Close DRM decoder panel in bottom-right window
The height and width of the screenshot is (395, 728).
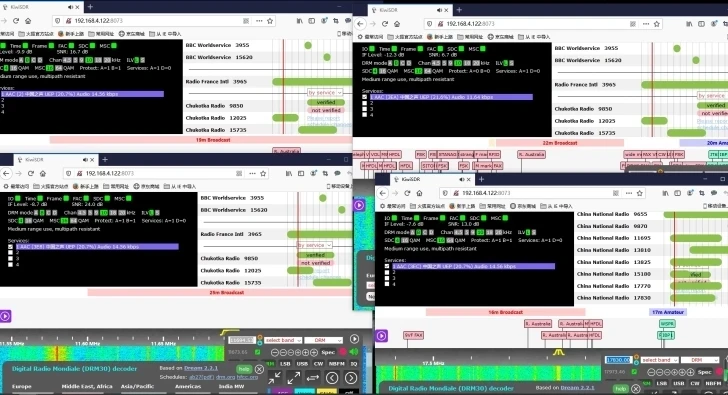[636, 389]
